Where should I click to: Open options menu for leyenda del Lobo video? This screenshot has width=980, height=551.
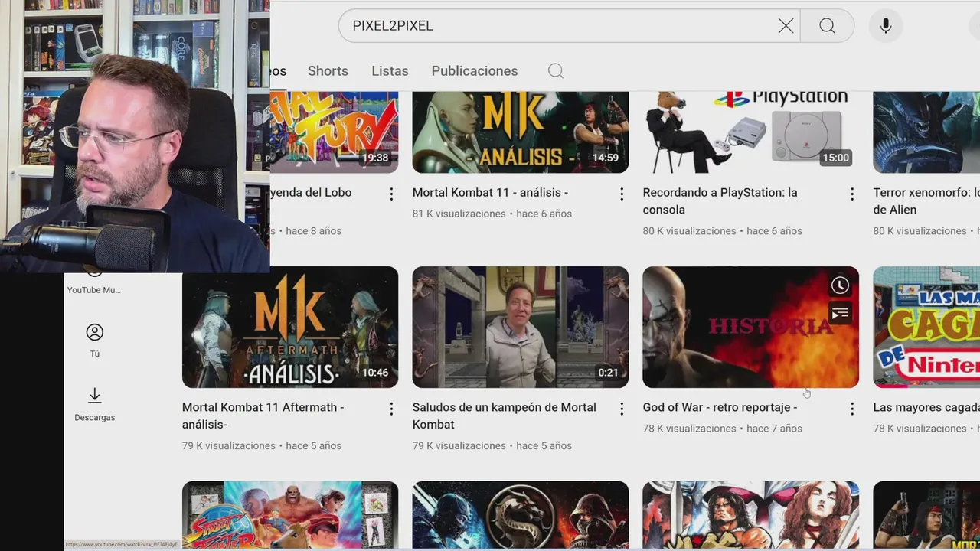391,194
